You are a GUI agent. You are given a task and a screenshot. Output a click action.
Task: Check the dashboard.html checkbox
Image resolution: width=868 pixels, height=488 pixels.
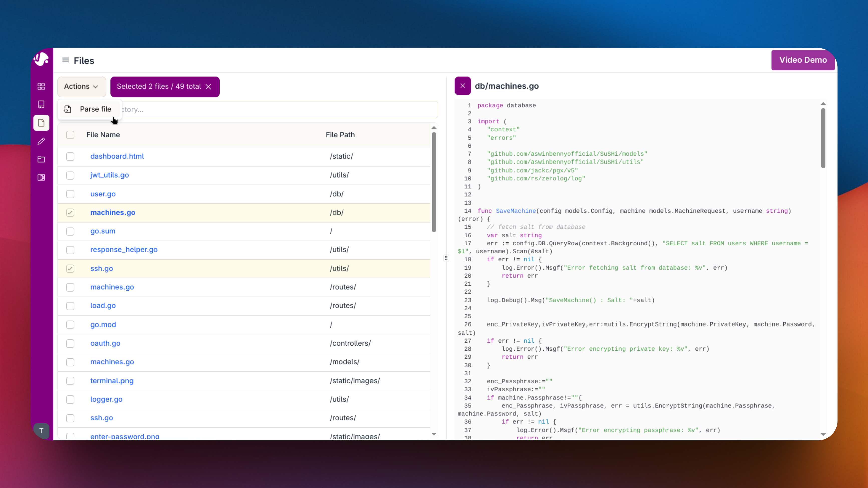point(70,156)
